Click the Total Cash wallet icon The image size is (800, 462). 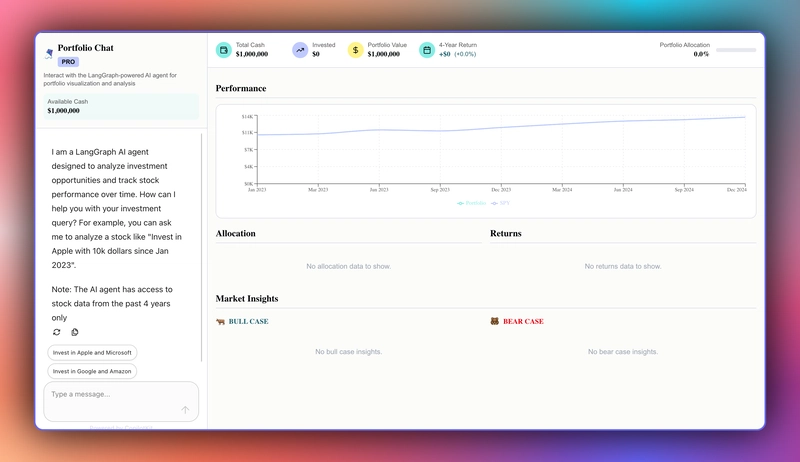tap(223, 50)
